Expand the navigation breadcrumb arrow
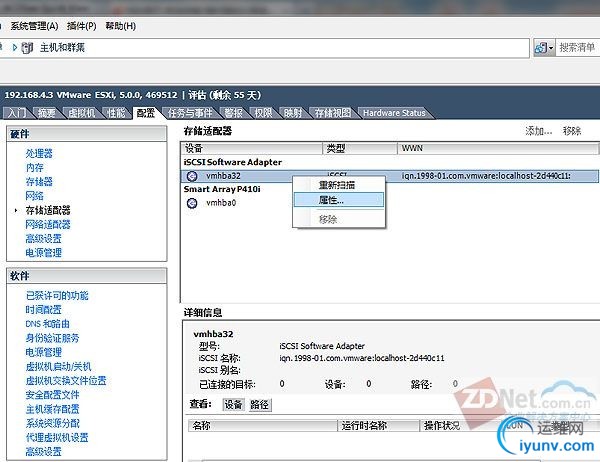 (15, 47)
